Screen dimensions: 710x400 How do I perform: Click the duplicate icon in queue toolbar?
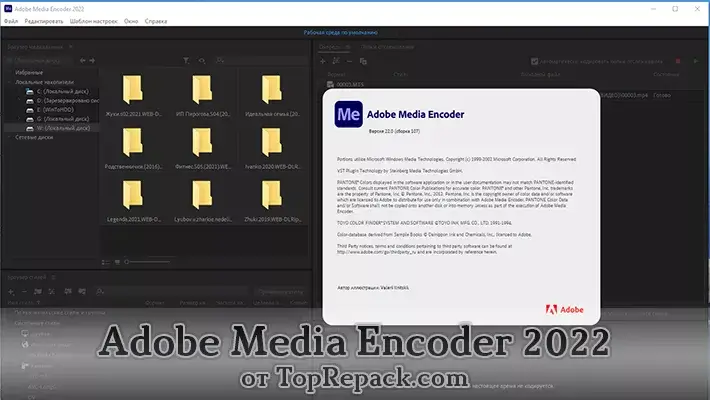point(363,61)
